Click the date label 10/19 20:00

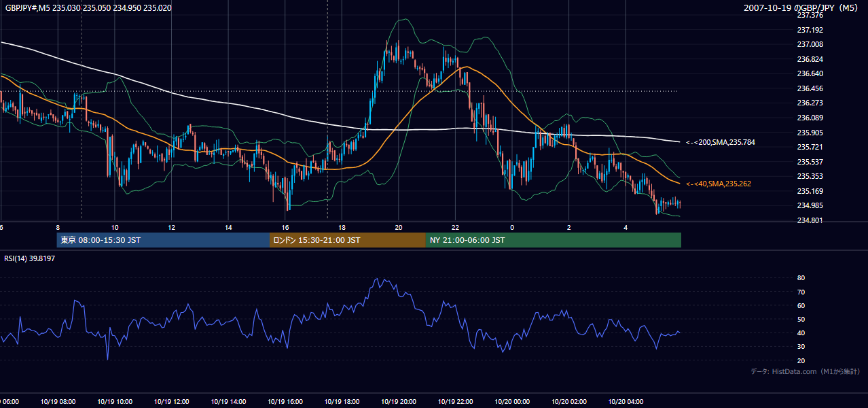click(x=399, y=402)
